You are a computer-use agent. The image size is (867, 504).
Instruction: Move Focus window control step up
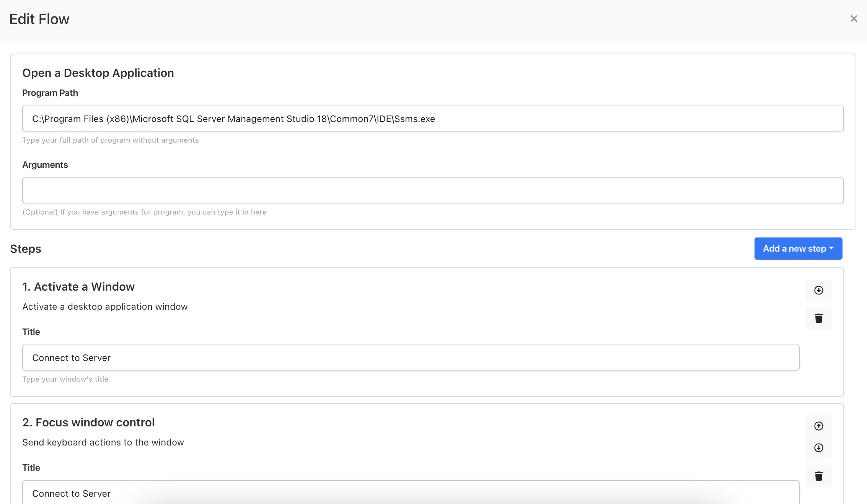818,426
